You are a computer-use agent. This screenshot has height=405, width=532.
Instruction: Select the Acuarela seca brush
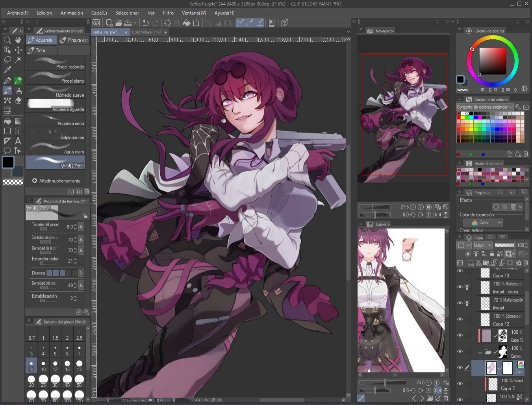click(55, 120)
